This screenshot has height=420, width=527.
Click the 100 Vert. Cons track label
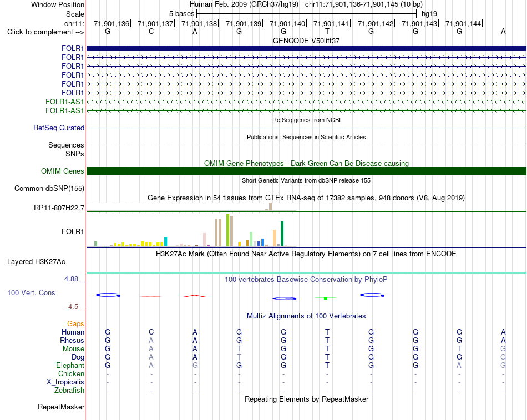pos(31,292)
